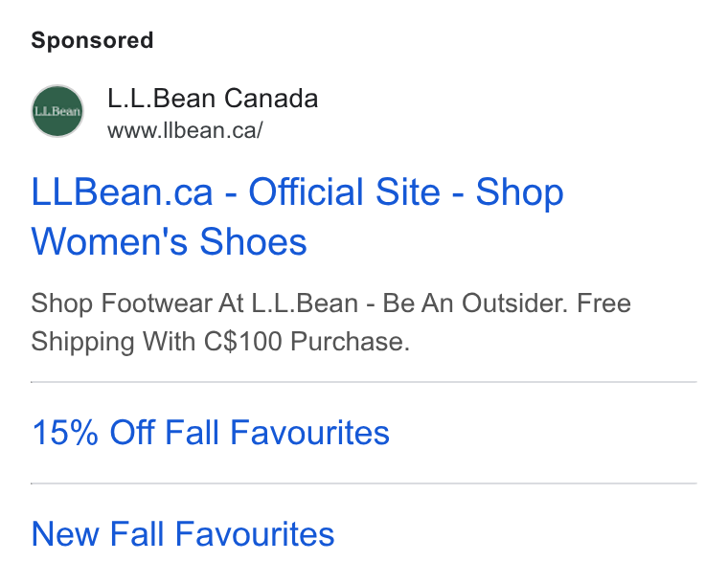The width and height of the screenshot is (728, 584).
Task: Click LLBean.ca at the headline start
Action: tap(122, 192)
